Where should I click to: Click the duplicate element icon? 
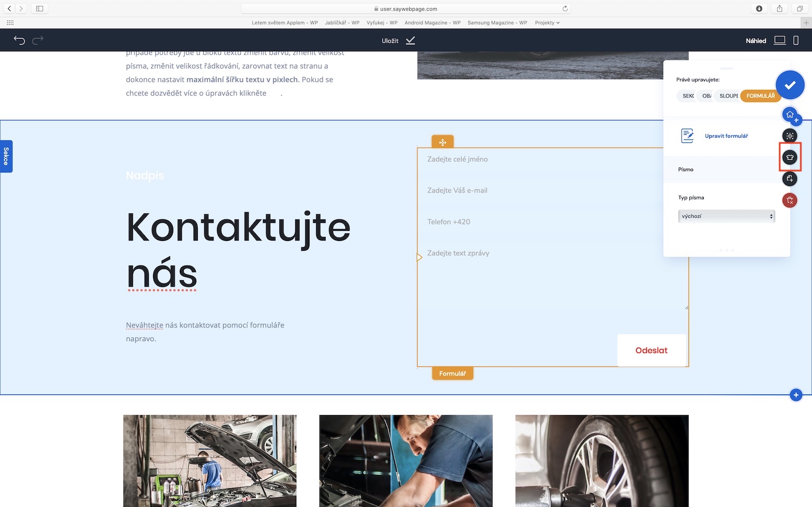pos(790,179)
